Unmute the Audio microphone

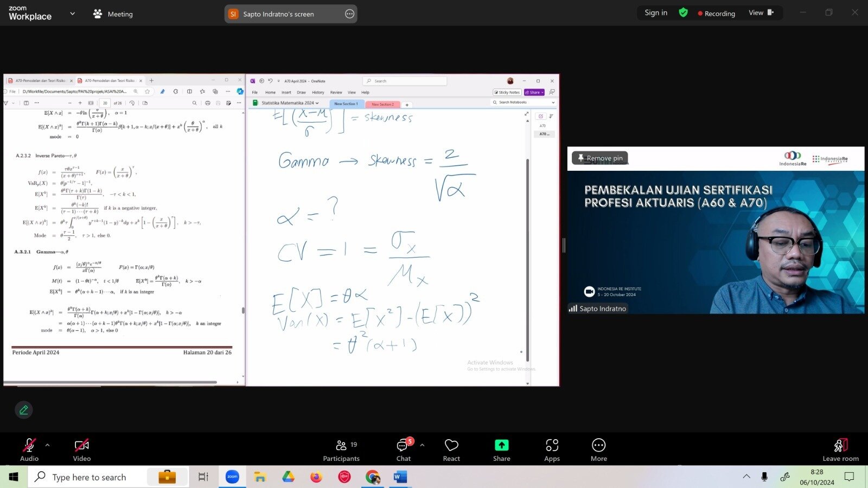29,450
